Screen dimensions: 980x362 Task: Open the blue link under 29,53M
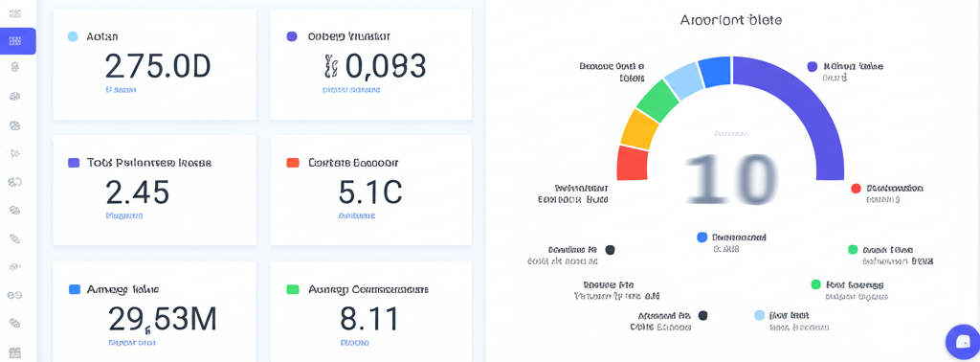tap(132, 343)
